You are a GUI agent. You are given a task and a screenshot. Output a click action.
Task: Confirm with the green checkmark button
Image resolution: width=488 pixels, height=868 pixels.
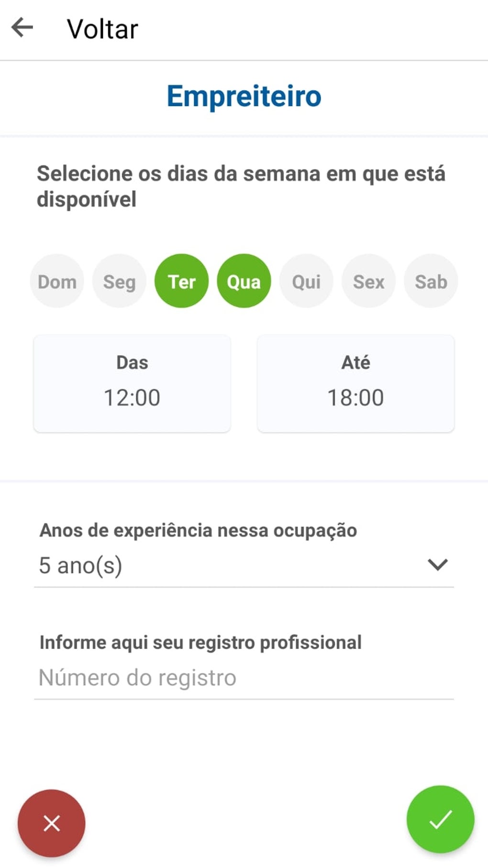(440, 819)
